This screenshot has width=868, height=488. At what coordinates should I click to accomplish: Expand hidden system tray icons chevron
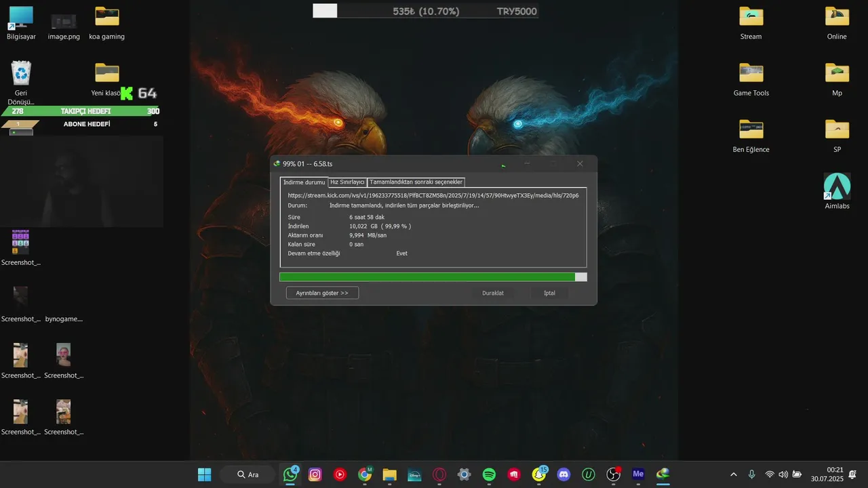point(733,474)
